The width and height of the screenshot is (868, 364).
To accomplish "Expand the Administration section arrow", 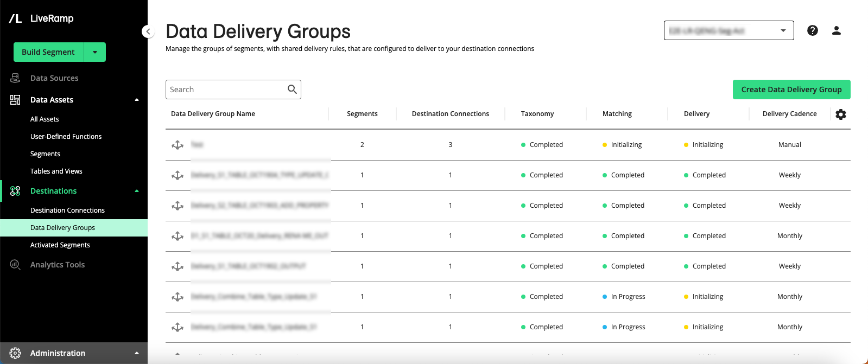I will click(137, 353).
